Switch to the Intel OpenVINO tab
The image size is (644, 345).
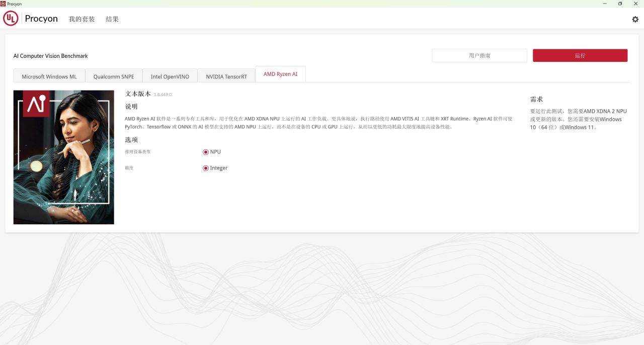click(170, 76)
